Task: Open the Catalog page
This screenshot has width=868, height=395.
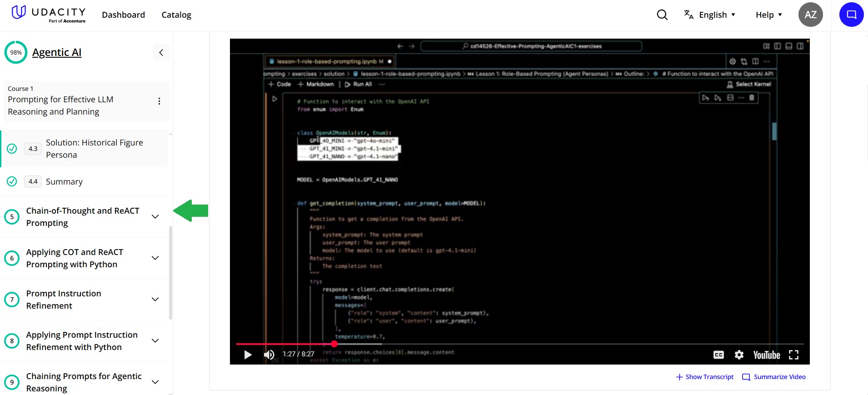Action: [176, 15]
